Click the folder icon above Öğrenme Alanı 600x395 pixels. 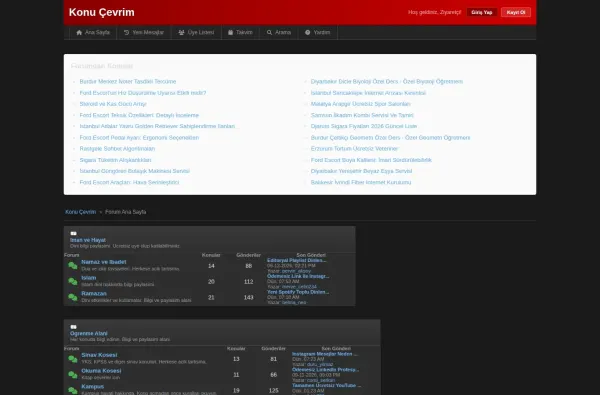tap(73, 327)
